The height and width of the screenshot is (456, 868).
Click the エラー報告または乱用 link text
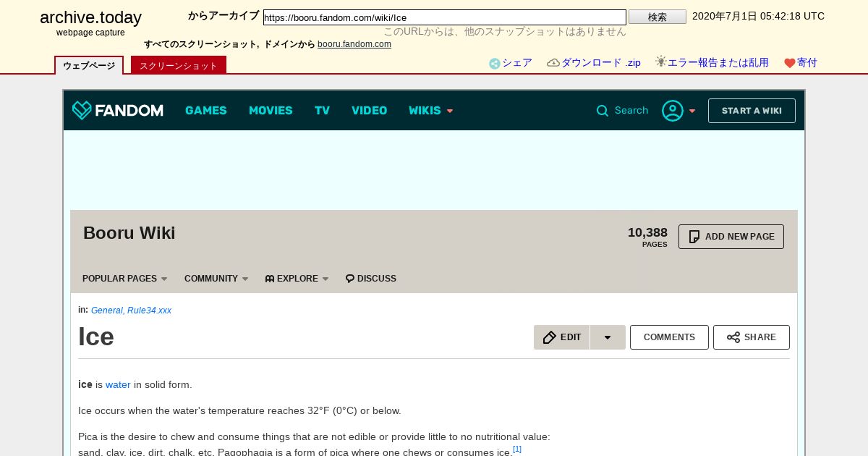point(718,63)
